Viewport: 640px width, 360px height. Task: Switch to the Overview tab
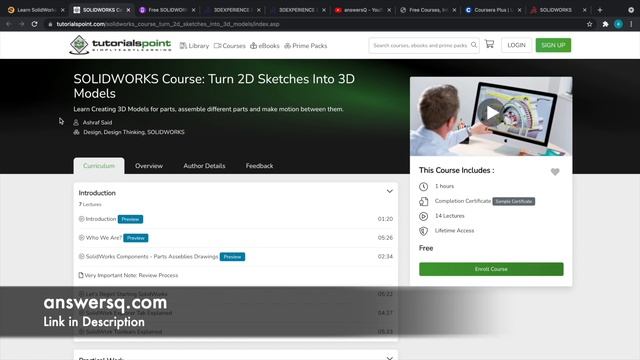pos(149,166)
